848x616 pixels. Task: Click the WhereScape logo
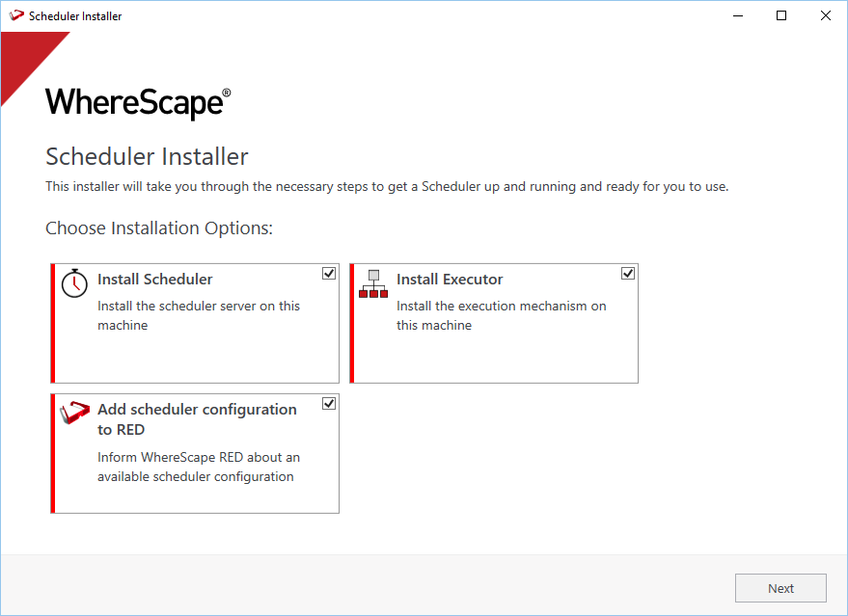pos(138,102)
